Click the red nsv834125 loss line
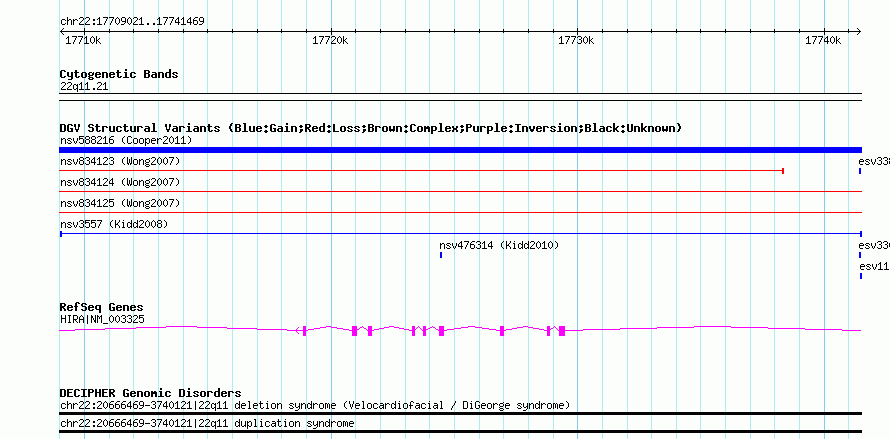This screenshot has height=439, width=890. tap(460, 212)
